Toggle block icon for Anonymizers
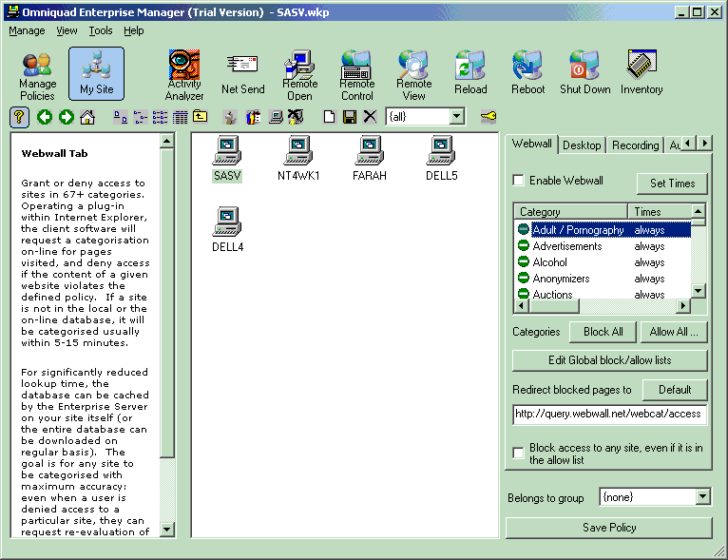 tap(524, 279)
